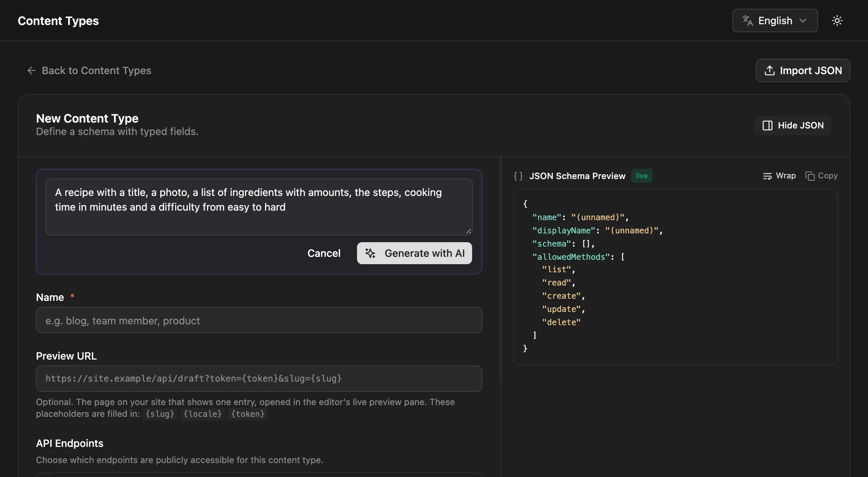
Task: Click the textarea resize handle
Action: click(x=468, y=231)
